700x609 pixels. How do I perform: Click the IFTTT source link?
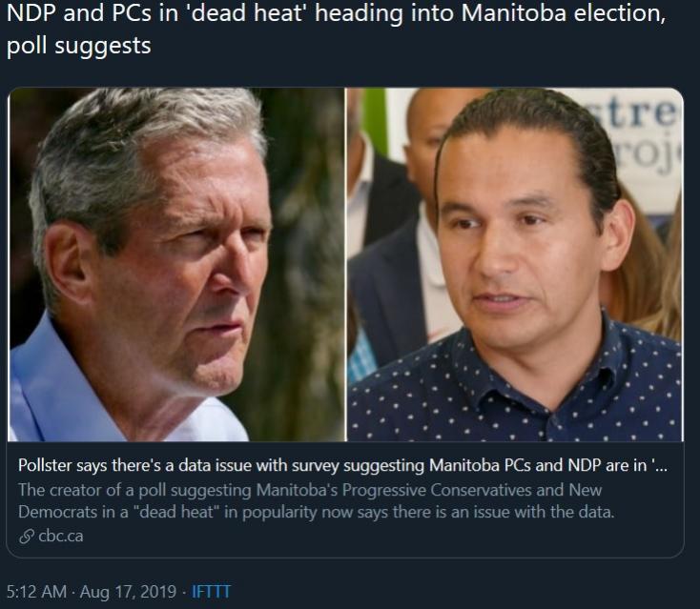pyautogui.click(x=211, y=591)
